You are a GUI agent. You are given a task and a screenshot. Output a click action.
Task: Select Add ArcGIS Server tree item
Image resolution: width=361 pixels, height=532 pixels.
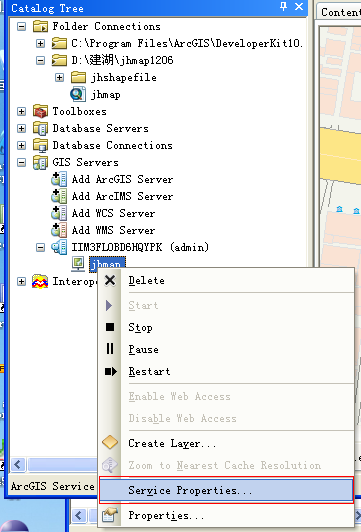click(x=122, y=179)
